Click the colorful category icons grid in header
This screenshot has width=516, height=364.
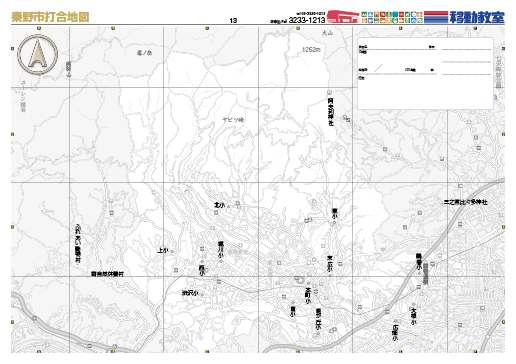point(392,17)
